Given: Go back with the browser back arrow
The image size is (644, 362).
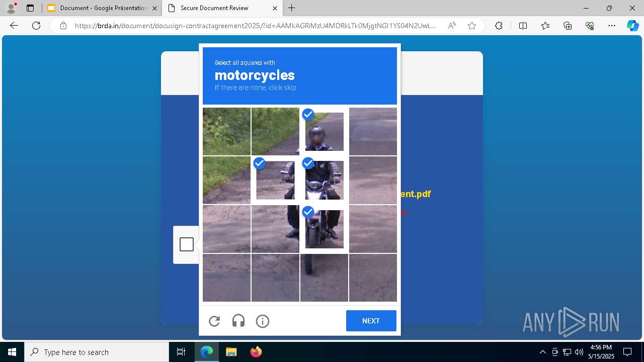Looking at the screenshot, I should tap(14, 26).
